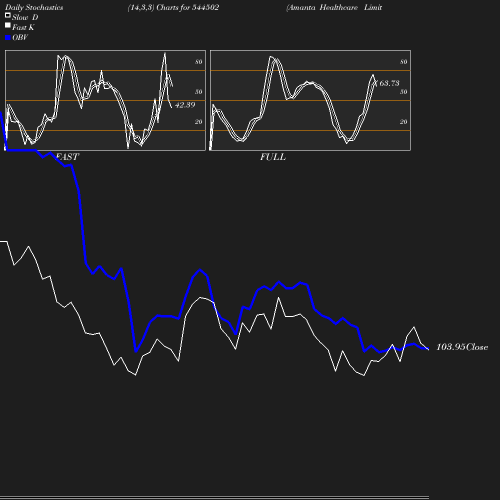Click the 'Fast K' legend text
This screenshot has height=500, width=500.
(x=23, y=27)
